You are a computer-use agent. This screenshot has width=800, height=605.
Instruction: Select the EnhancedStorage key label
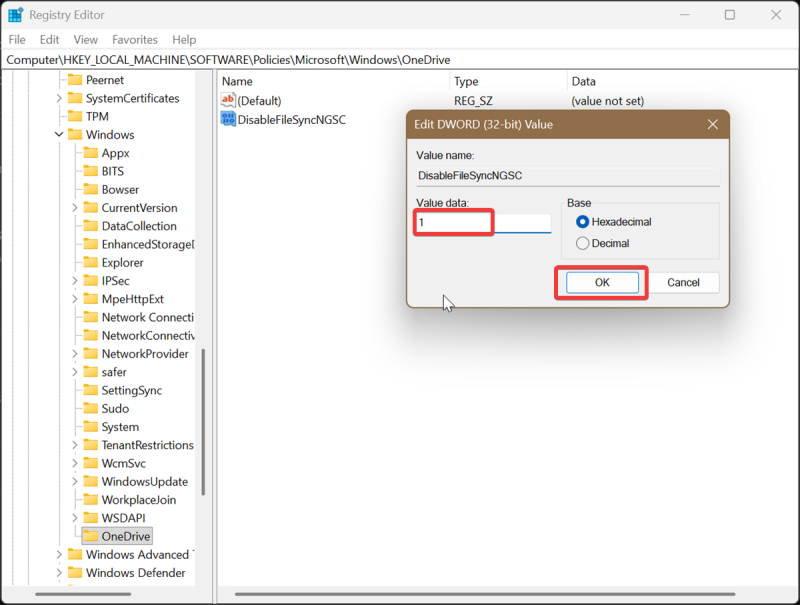[x=147, y=244]
